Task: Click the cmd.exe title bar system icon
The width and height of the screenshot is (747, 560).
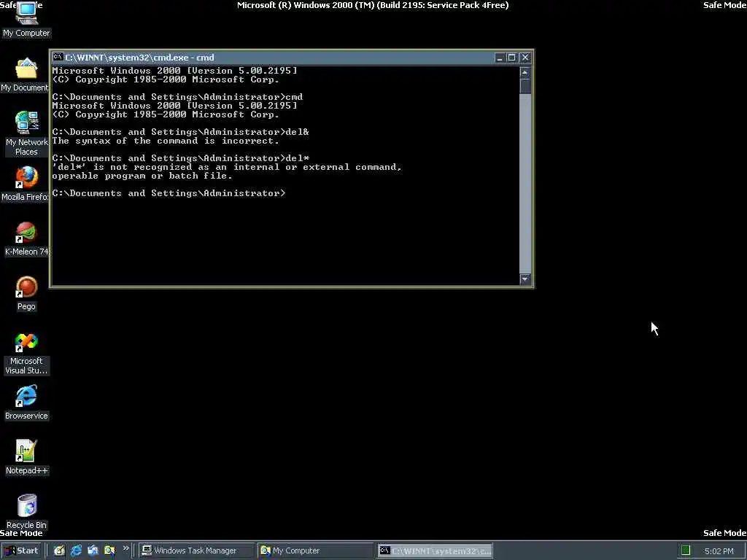Action: (x=58, y=57)
